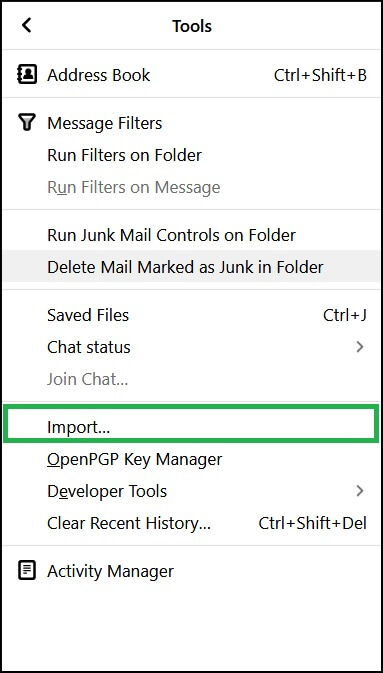Expand the Developer Tools submenu arrow

click(x=360, y=491)
